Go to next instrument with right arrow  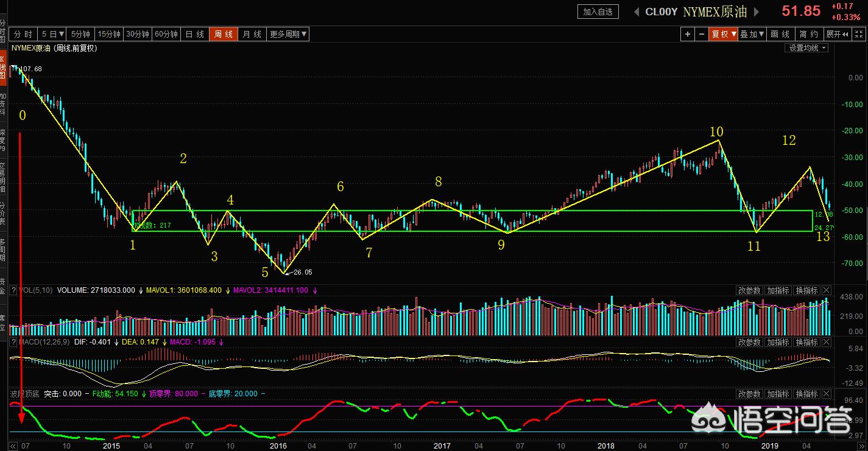tap(757, 12)
